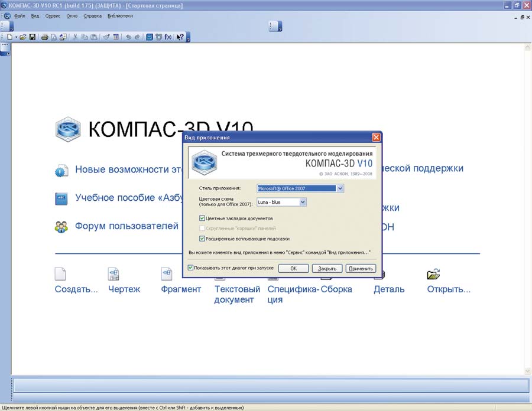This screenshot has width=532, height=411.
Task: Click the Undo arrow toolbar icon
Action: (128, 37)
